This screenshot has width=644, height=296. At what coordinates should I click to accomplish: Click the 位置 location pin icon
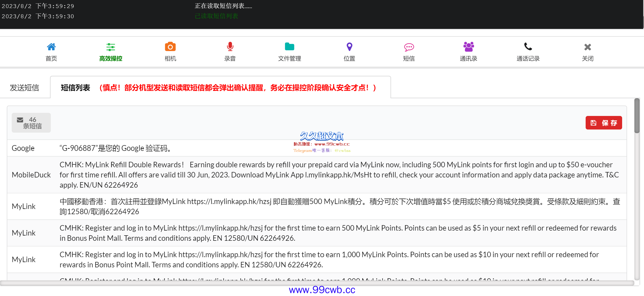point(349,47)
